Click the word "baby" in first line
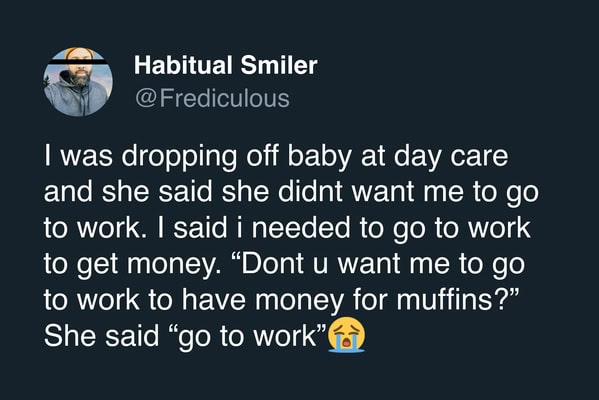The image size is (599, 400). coord(319,157)
